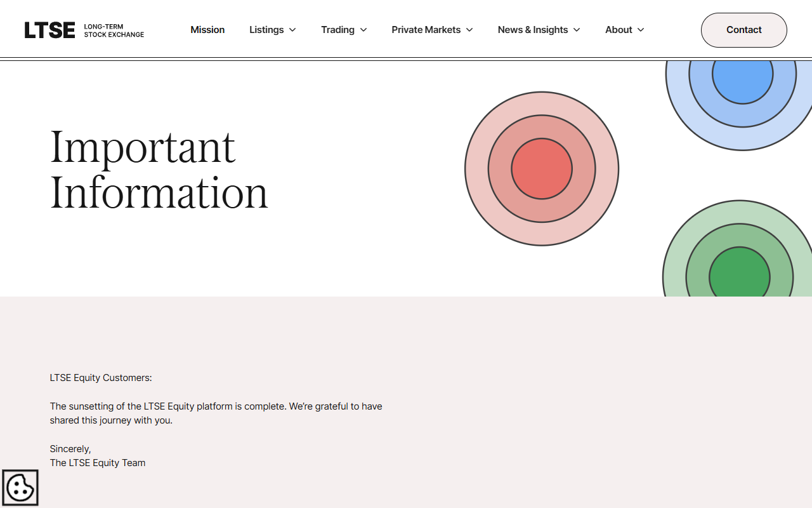Expand the Listings dropdown menu
The image size is (812, 508).
(x=273, y=30)
